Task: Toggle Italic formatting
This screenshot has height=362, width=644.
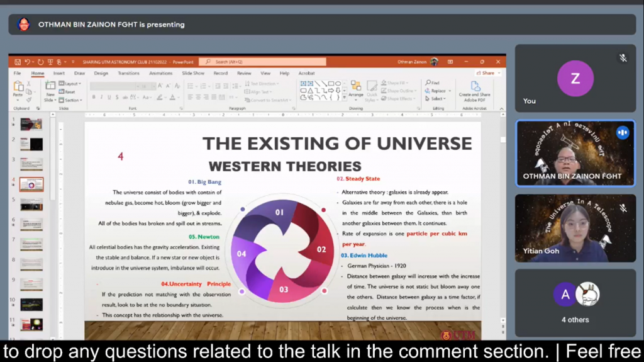Action: tap(101, 98)
